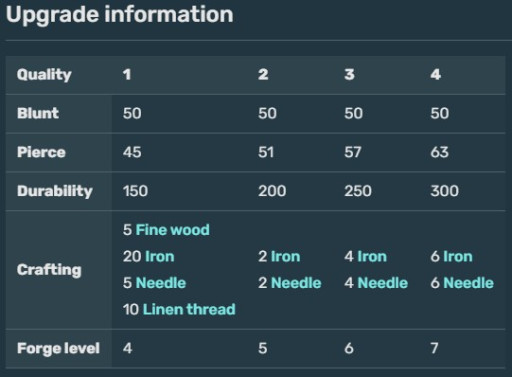Viewport: 512px width, 377px height.
Task: Select the Forge level value 7
Action: tap(434, 348)
